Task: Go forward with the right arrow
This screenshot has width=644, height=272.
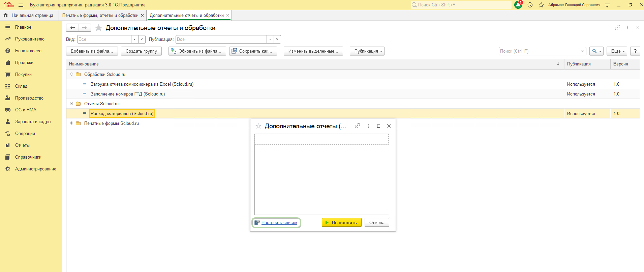Action: (x=85, y=28)
